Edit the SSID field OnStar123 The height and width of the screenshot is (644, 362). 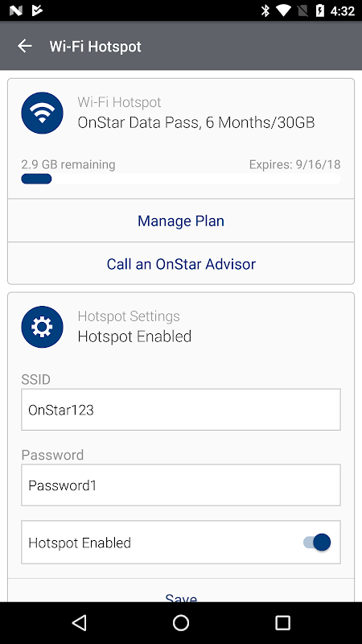(181, 410)
